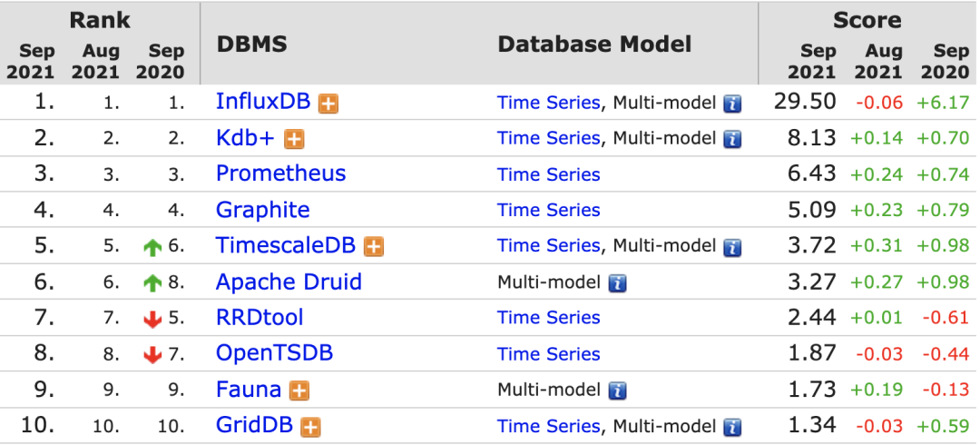Viewport: 980px width, 445px height.
Task: Click Time Series link in Prometheus row
Action: (x=548, y=174)
